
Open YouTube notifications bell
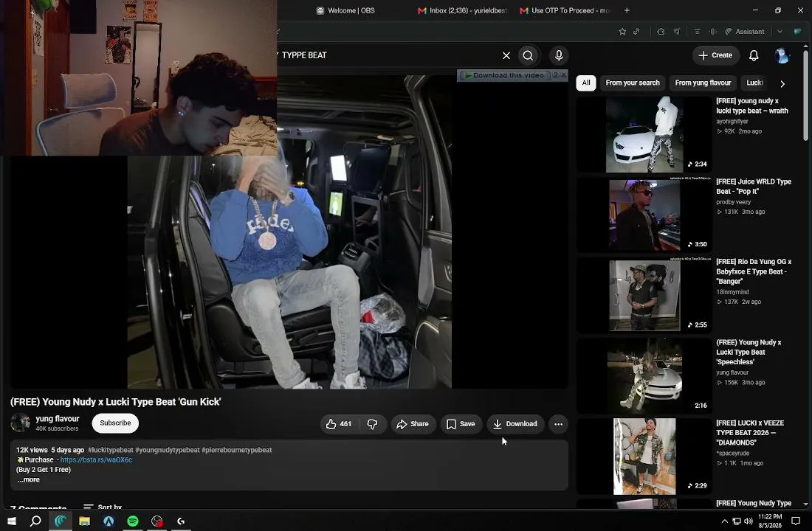754,55
